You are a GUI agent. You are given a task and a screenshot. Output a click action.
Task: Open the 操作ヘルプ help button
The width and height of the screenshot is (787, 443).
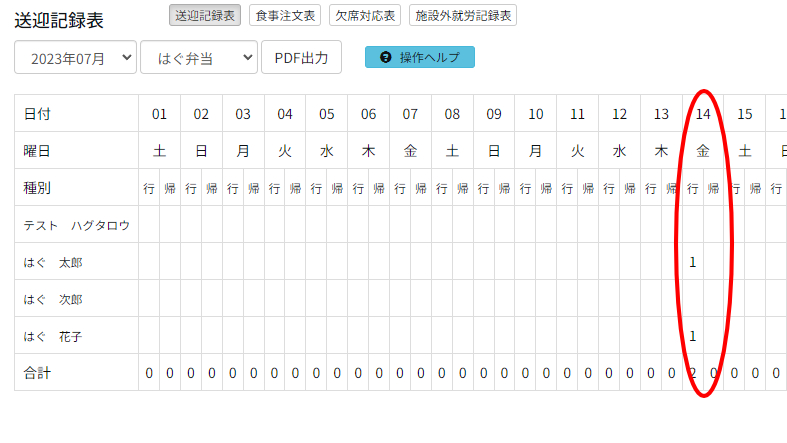tap(420, 58)
